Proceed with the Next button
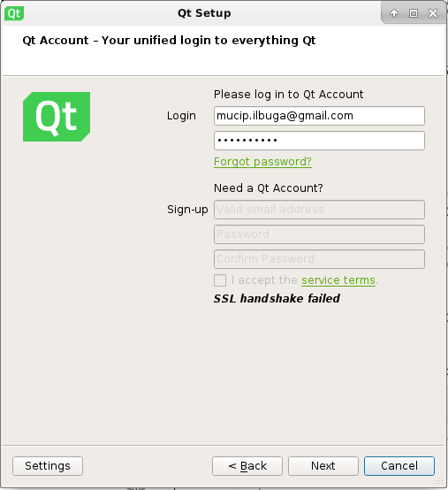This screenshot has width=448, height=490. click(x=323, y=466)
